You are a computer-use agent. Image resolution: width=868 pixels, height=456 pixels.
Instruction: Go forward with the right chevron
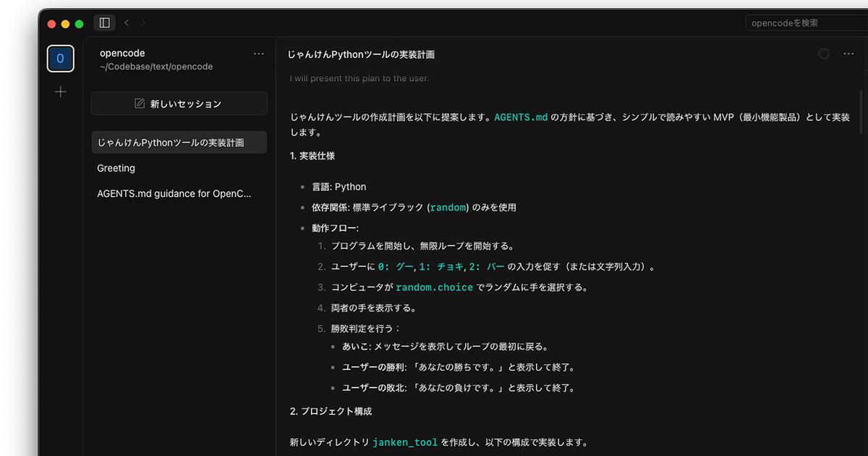(143, 23)
